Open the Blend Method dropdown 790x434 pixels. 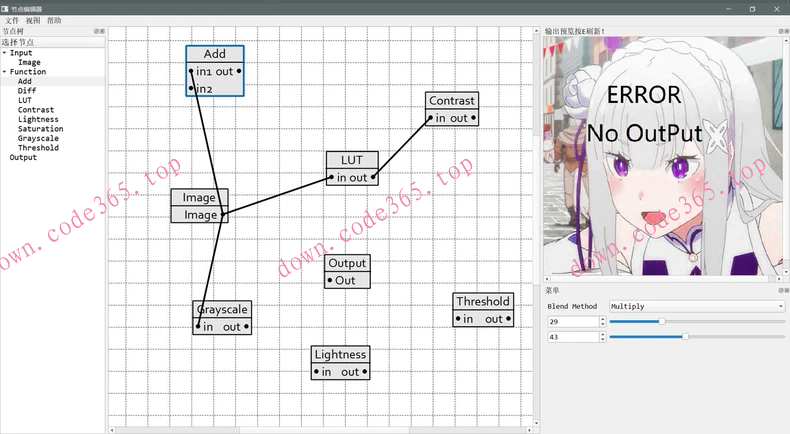[x=697, y=306]
